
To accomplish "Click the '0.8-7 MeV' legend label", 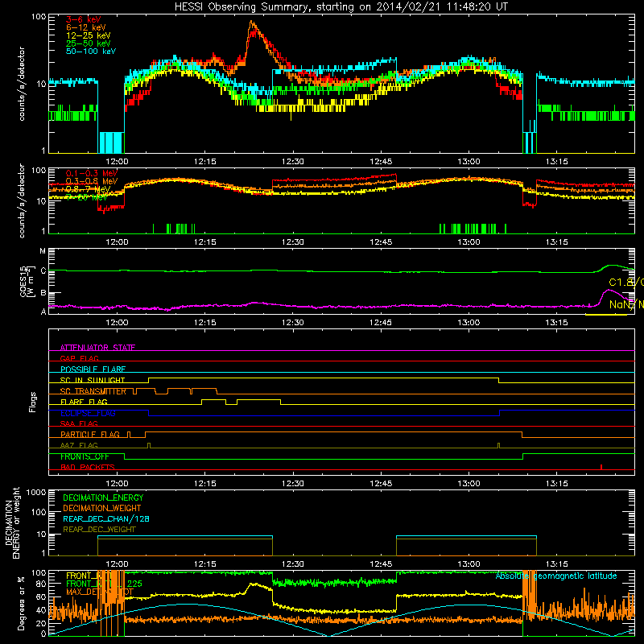I will (89, 189).
